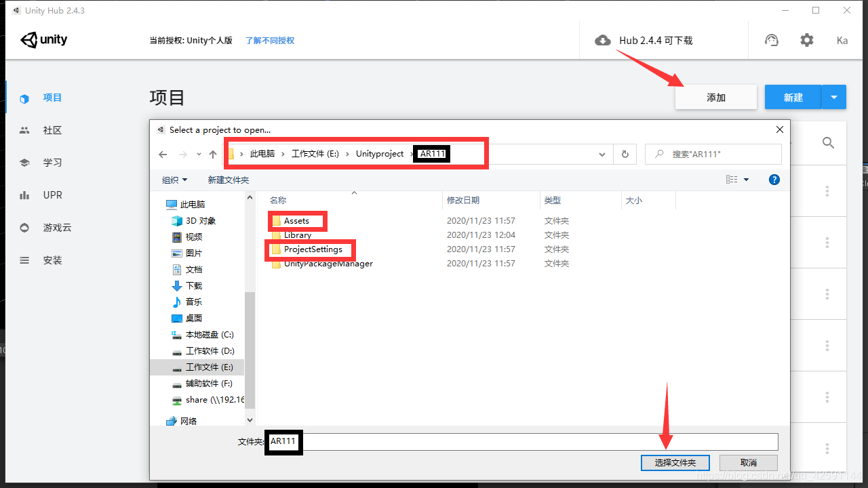Screen dimensions: 868x488
Task: Select the ProjectSettings folder
Action: 313,249
